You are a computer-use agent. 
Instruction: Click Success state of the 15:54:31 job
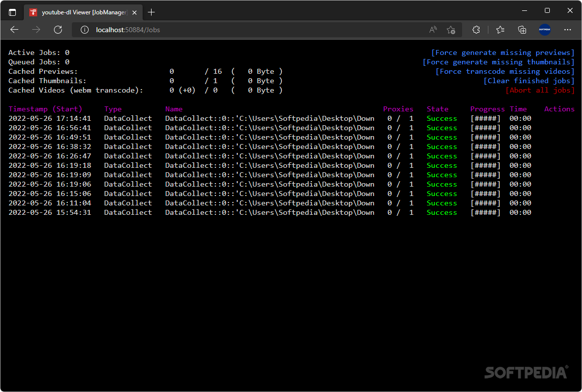pyautogui.click(x=442, y=212)
